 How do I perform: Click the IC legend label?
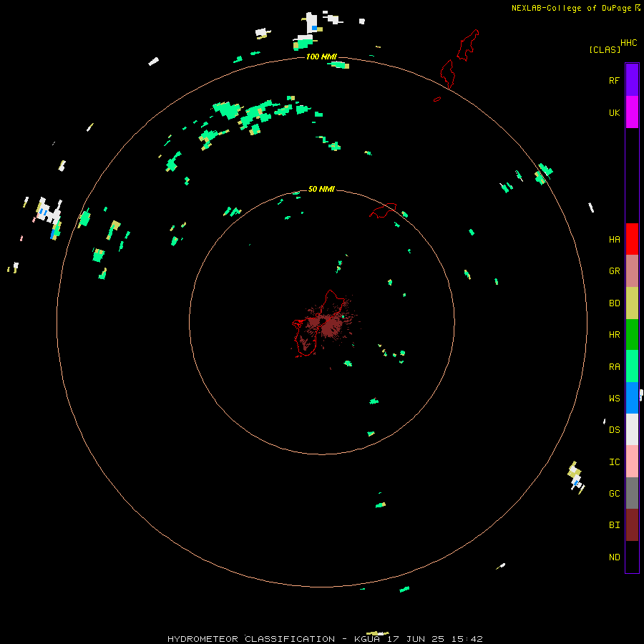614,462
